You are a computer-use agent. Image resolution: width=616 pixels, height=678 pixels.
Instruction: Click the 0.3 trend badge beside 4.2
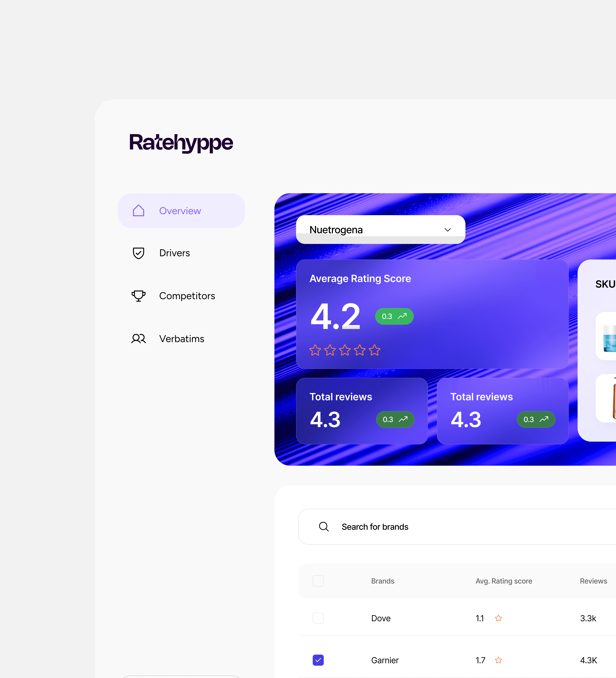pos(394,316)
